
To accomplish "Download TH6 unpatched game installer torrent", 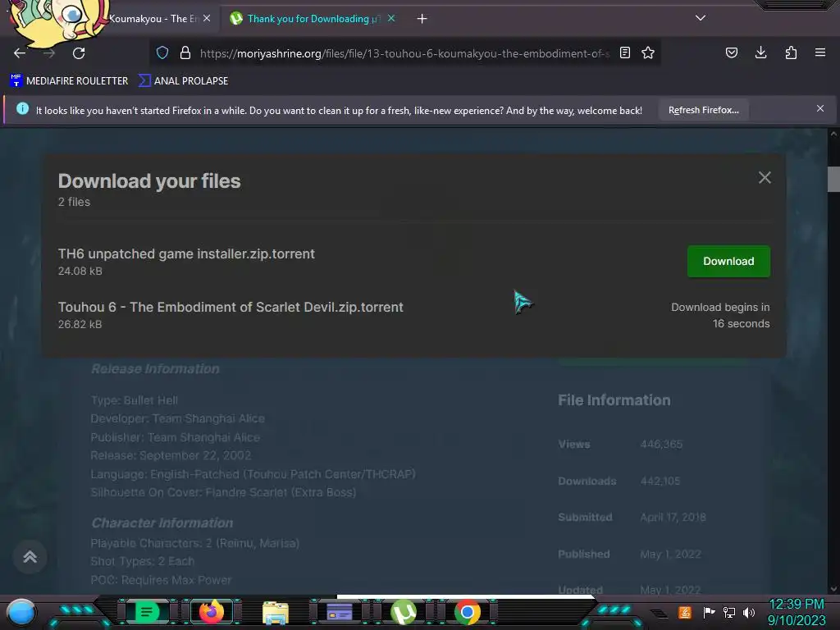I will coord(728,262).
